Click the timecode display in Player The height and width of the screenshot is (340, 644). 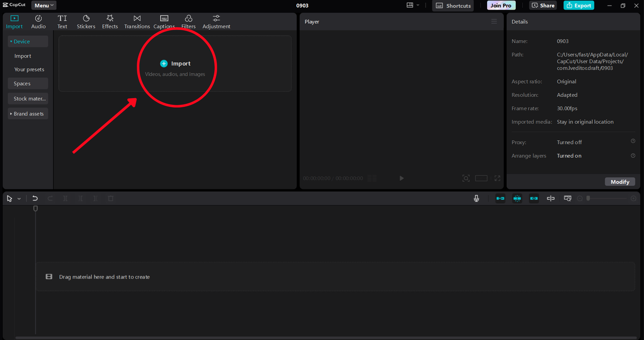(x=333, y=178)
